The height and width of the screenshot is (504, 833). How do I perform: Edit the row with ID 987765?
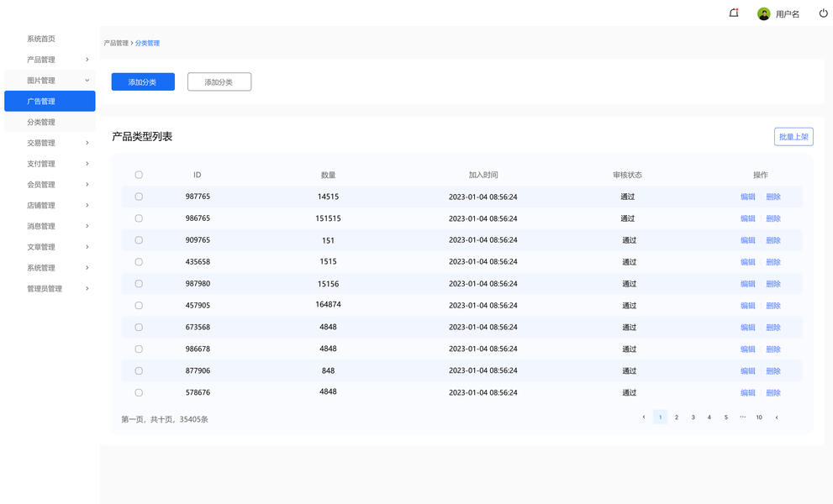click(748, 197)
